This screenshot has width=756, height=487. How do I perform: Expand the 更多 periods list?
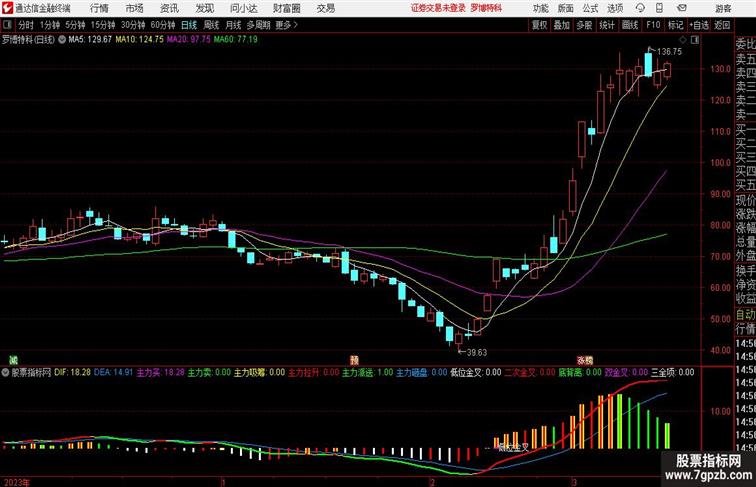tap(286, 25)
